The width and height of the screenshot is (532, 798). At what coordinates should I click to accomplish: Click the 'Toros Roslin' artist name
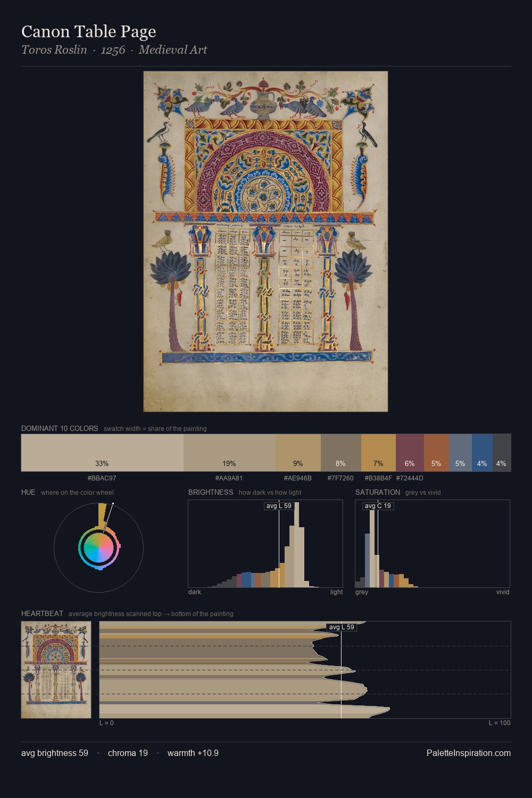(54, 50)
